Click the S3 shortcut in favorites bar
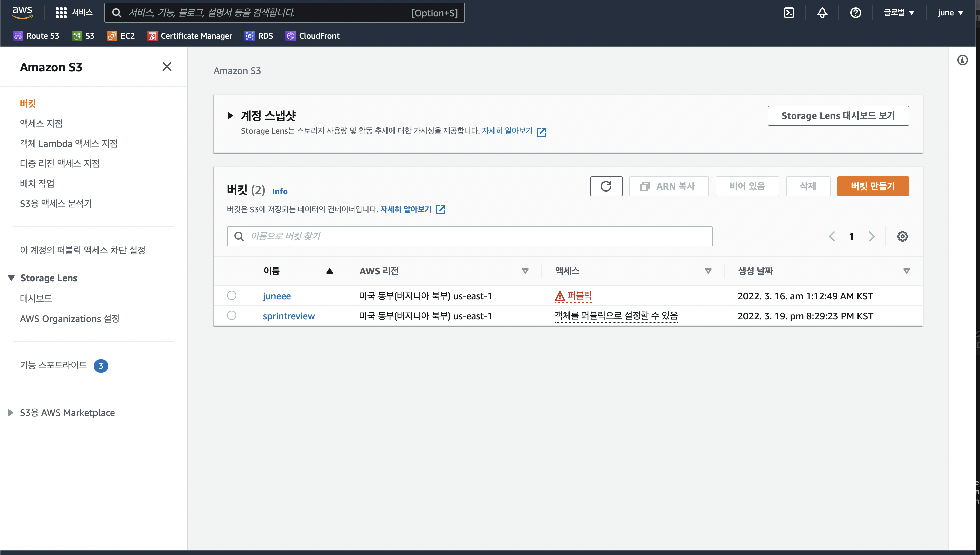Screen dimensions: 980x555 83,36
